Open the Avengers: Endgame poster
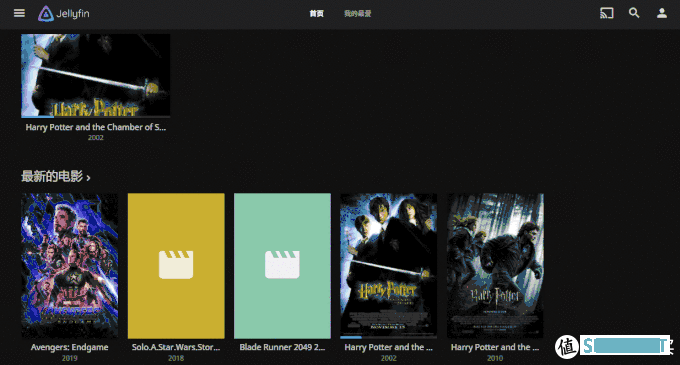 coord(69,266)
